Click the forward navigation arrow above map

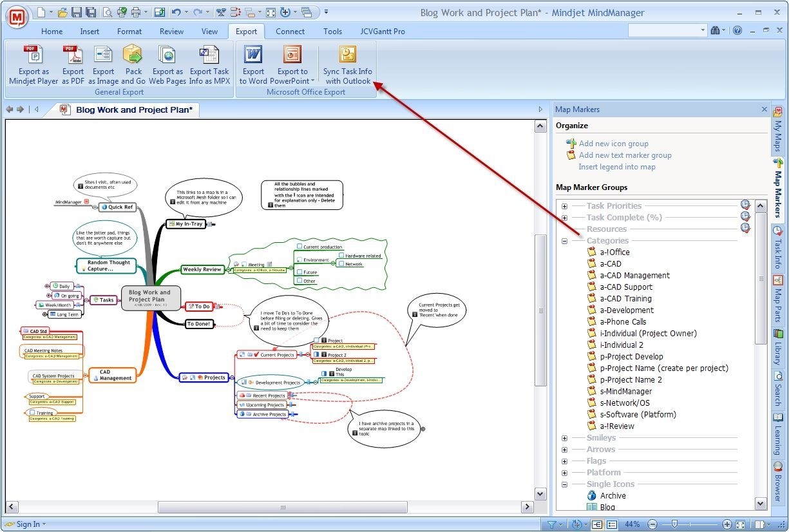click(21, 109)
